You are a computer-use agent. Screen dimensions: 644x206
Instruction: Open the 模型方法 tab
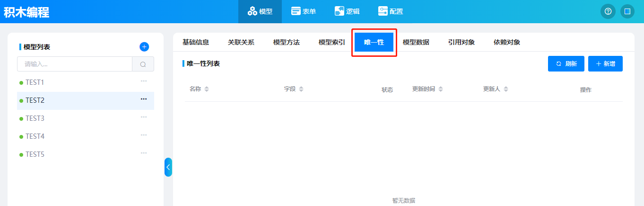pyautogui.click(x=287, y=42)
